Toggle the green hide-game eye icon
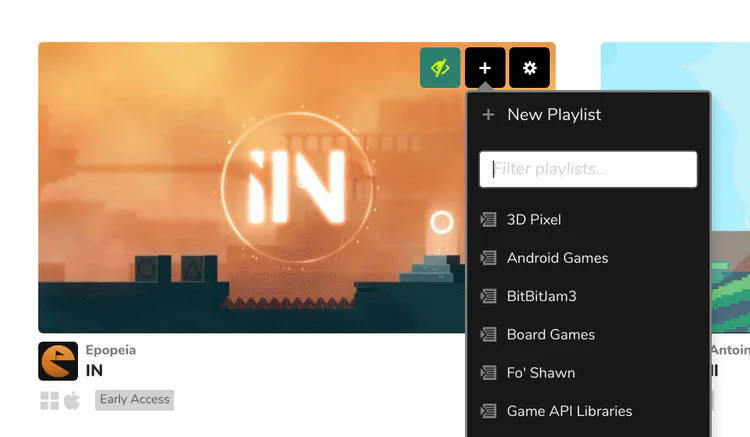The height and width of the screenshot is (437, 750). click(x=440, y=67)
